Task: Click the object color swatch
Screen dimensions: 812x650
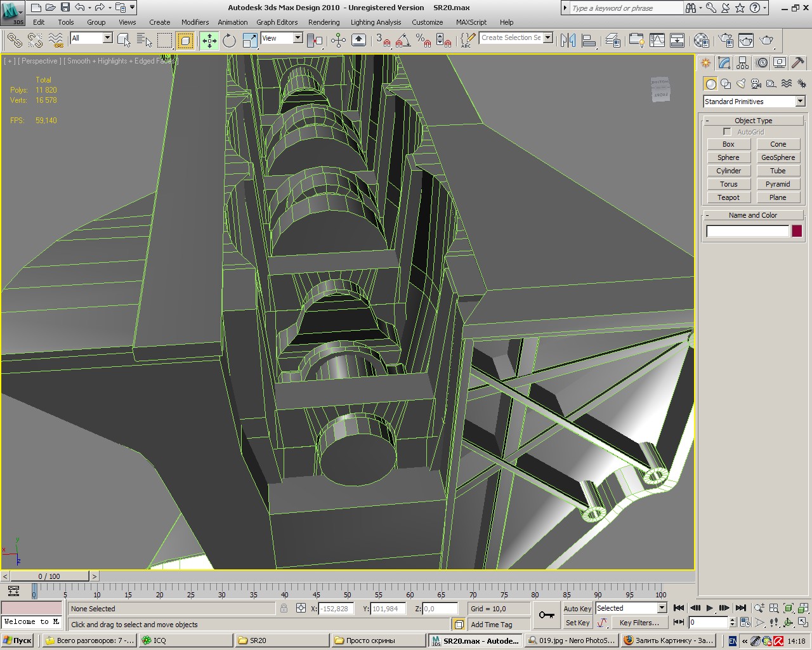Action: point(797,231)
